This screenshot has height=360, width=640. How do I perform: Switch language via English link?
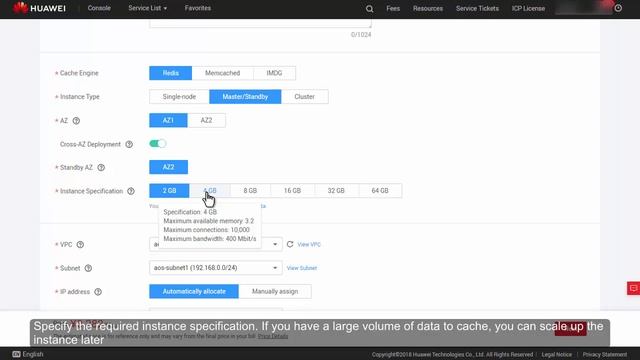[33, 354]
